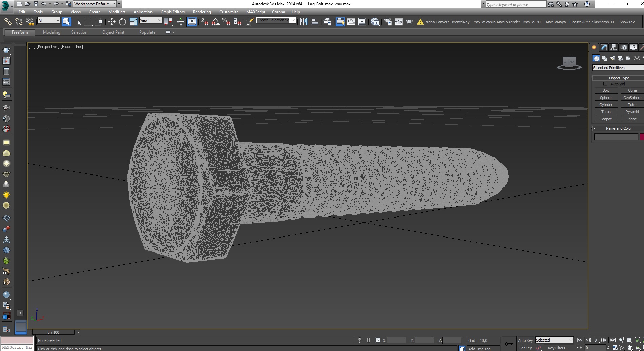Click the GeoSphere button
Viewport: 644px width, 351px height.
point(632,98)
